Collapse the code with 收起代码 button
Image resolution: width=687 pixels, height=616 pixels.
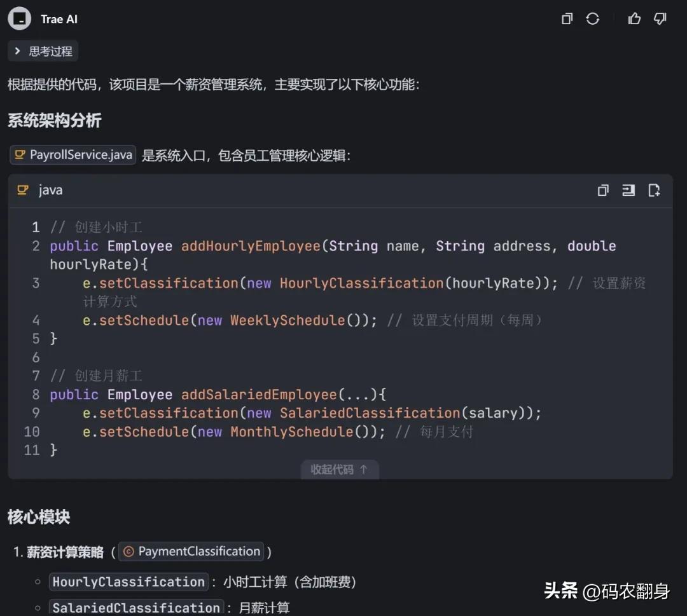point(340,469)
